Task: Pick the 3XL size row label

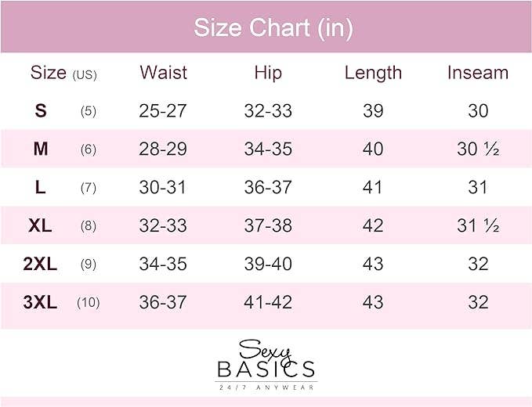Action: (40, 302)
